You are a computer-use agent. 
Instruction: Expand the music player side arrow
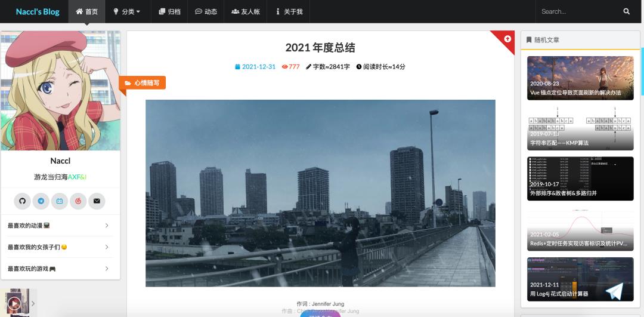[33, 303]
